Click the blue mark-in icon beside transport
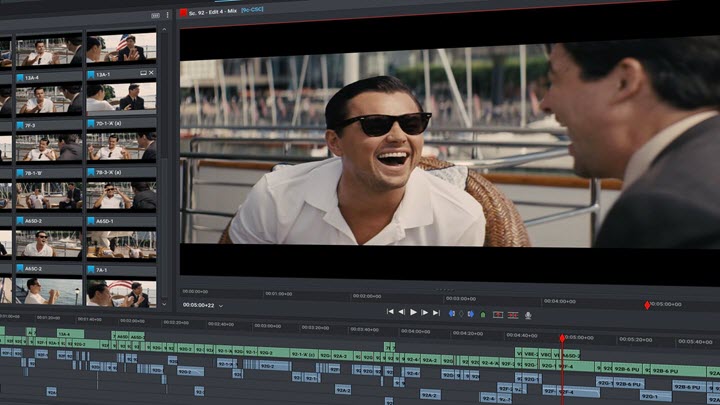Image resolution: width=720 pixels, height=405 pixels. pos(454,314)
